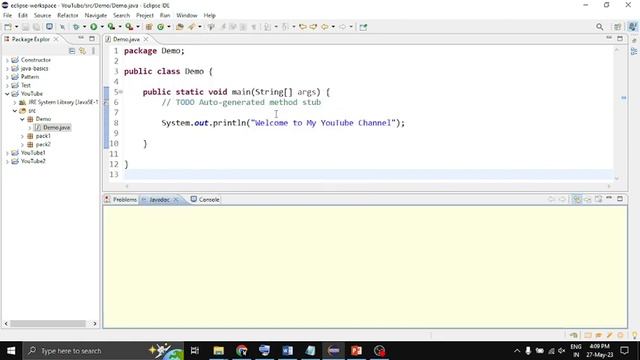
Task: Expand the YouTube2 project
Action: point(7,161)
